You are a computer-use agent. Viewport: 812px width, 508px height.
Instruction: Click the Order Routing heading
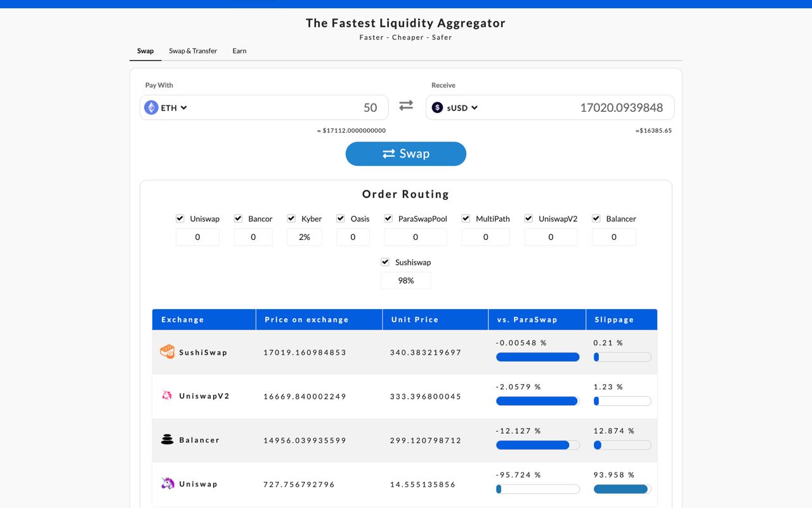tap(406, 194)
